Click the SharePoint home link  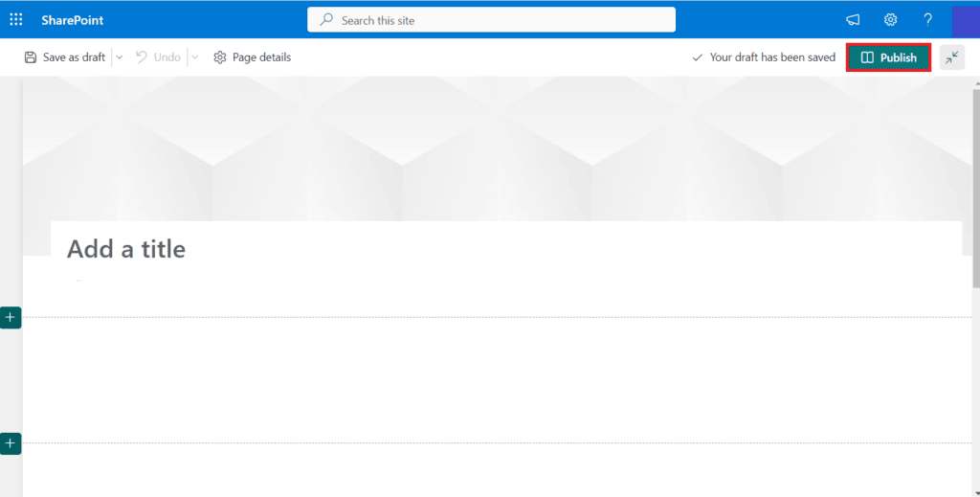73,20
